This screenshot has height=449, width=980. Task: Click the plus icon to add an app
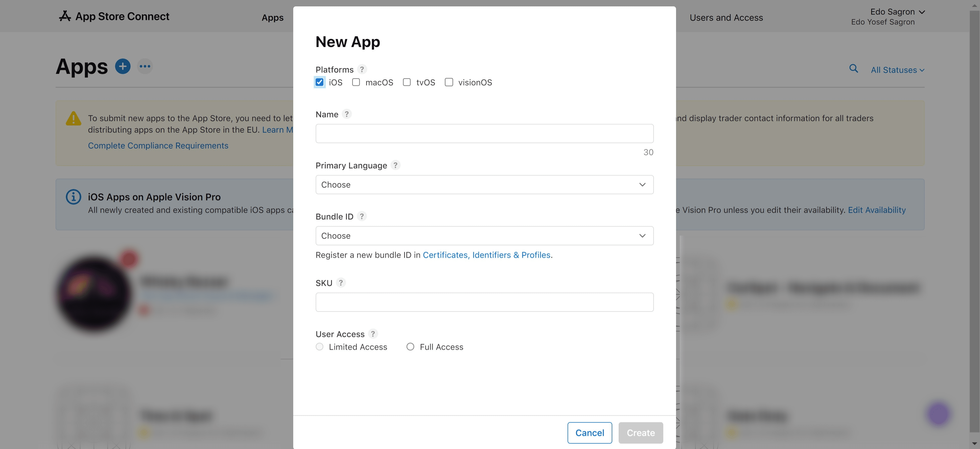click(x=122, y=66)
